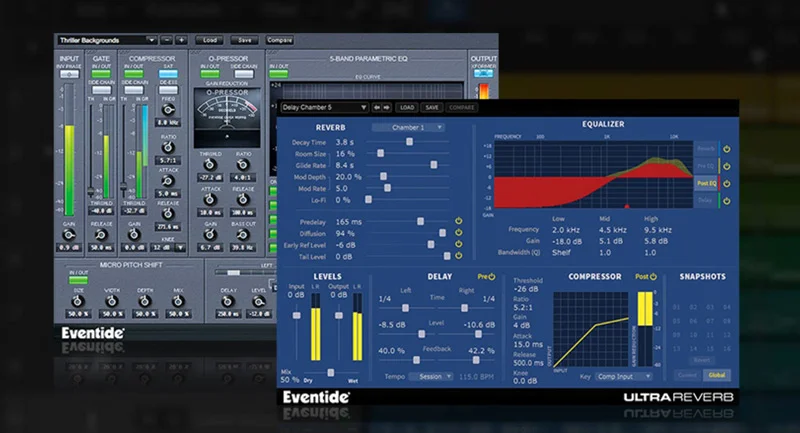Toggle the Gate IN/OUT switch
800x433 pixels.
point(101,74)
